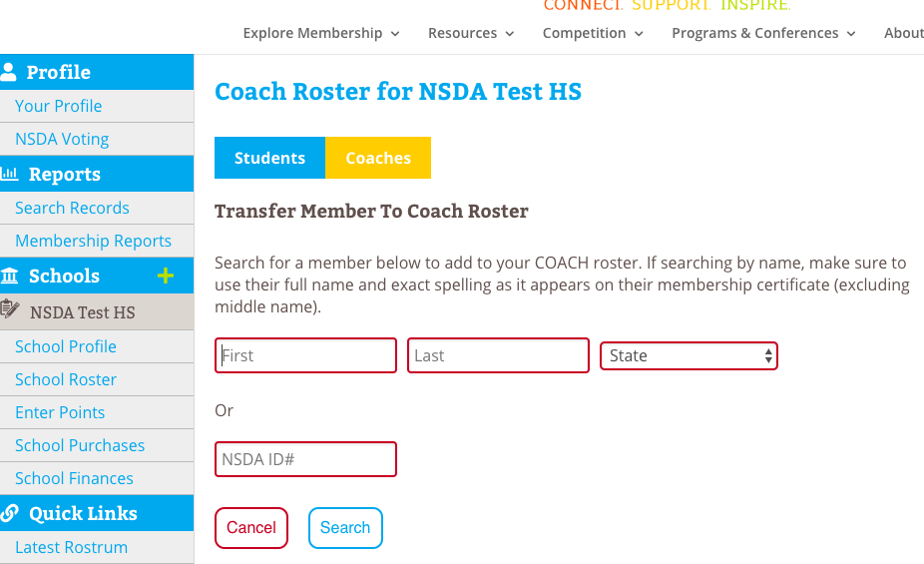Click the Profile person icon
Viewport: 924px width, 564px height.
[10, 72]
